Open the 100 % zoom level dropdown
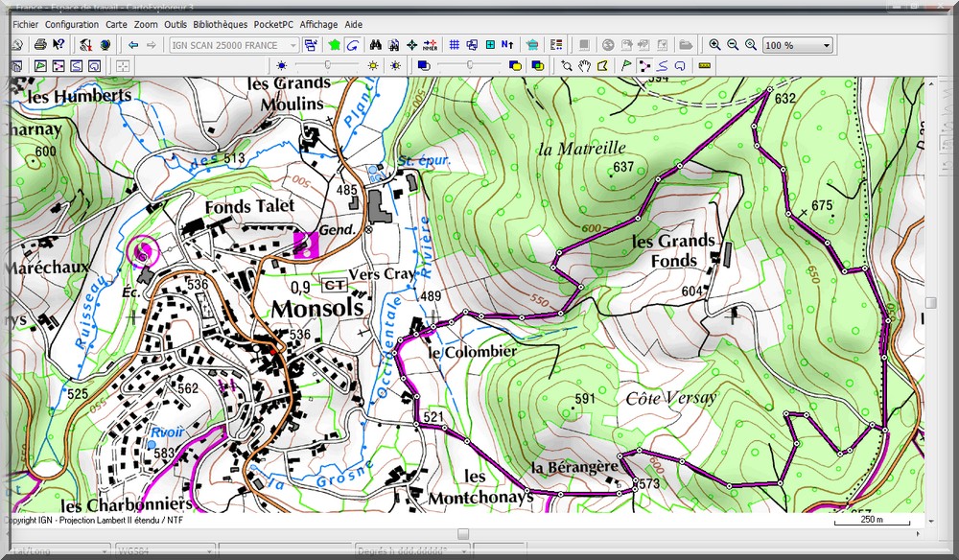Viewport: 959px width, 560px height. (x=798, y=45)
